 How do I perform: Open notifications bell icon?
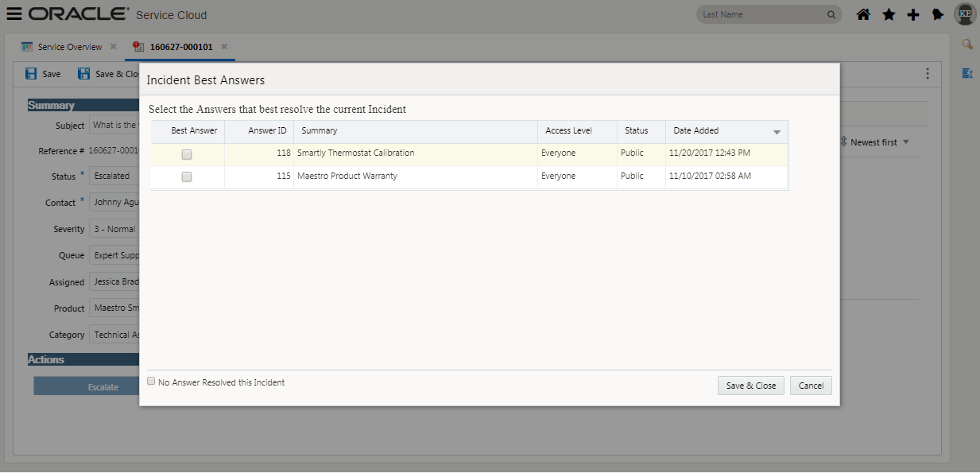(938, 14)
